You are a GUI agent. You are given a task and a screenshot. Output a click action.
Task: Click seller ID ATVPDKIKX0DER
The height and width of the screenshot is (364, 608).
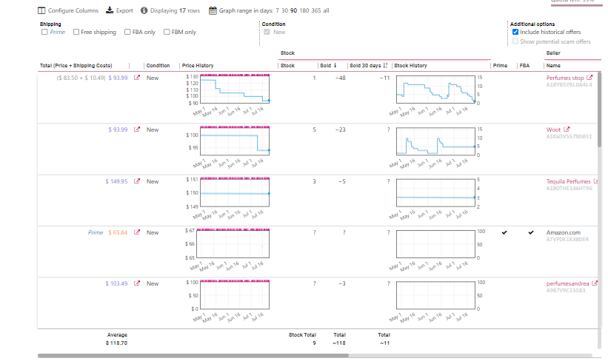(x=567, y=239)
